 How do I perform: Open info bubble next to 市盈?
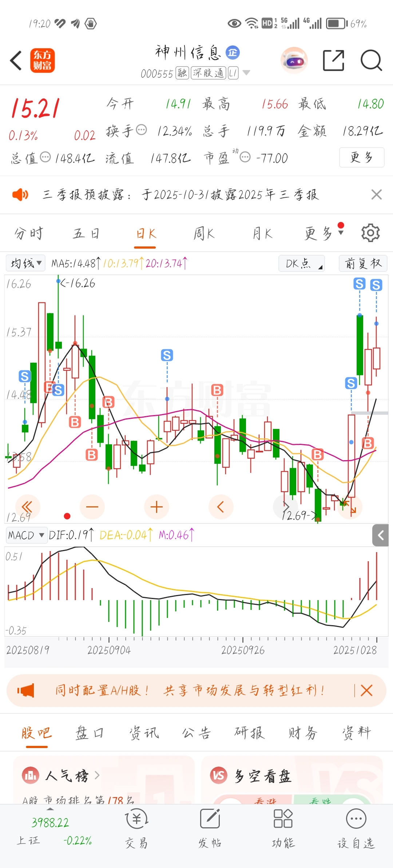(x=245, y=157)
